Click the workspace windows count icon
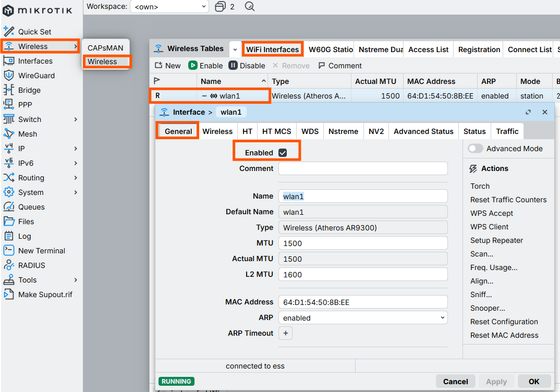Screen dimensions: 560x392 (221, 6)
